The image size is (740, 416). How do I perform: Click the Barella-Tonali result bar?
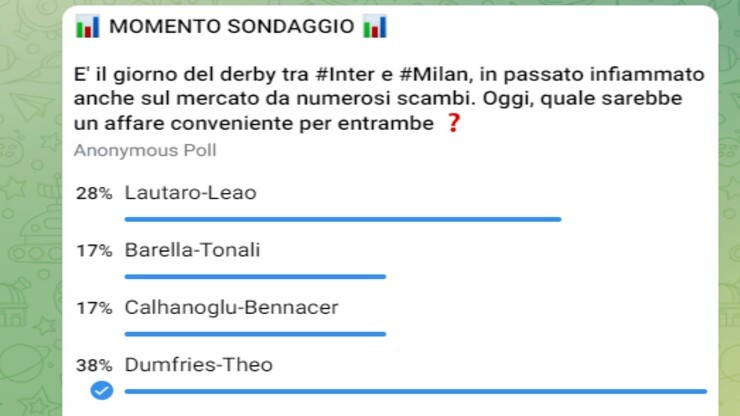pos(255,276)
